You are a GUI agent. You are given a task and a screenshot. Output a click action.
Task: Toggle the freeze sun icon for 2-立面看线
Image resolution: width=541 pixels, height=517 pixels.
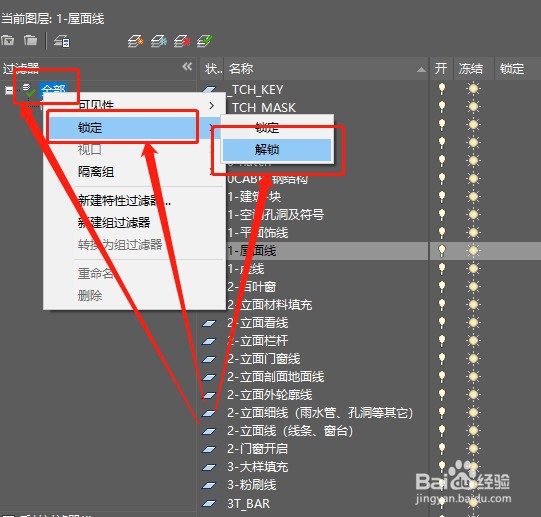pos(473,322)
